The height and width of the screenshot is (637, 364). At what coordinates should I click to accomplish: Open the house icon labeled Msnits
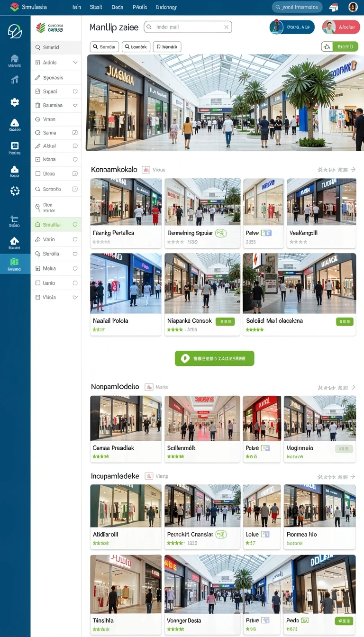click(15, 61)
